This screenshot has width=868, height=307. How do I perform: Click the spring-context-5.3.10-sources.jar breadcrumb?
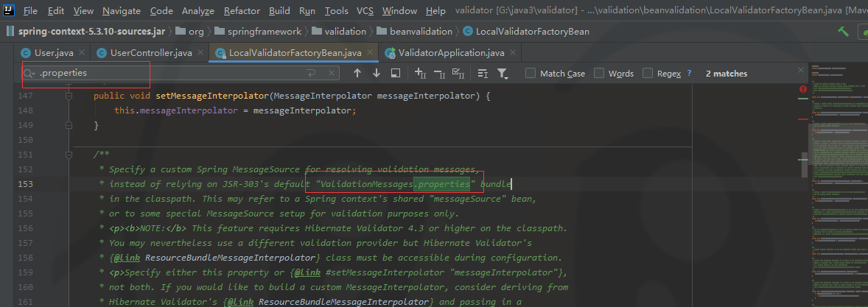point(85,32)
